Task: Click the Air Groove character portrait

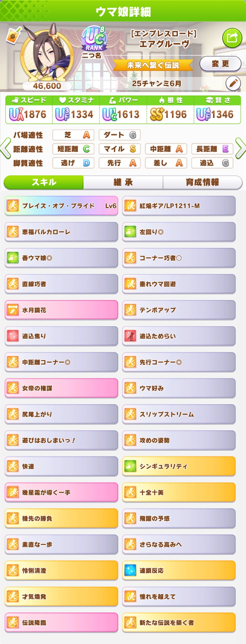Action: click(x=47, y=54)
